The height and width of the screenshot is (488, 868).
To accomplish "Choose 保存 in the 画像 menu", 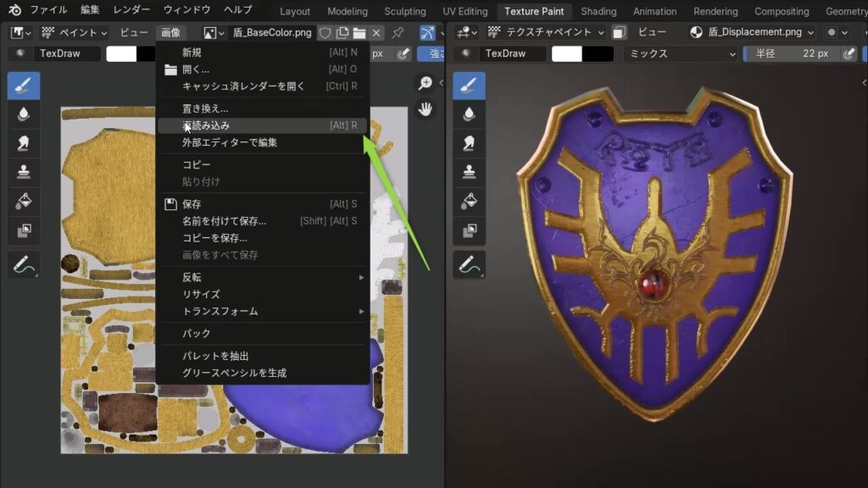I will click(264, 204).
